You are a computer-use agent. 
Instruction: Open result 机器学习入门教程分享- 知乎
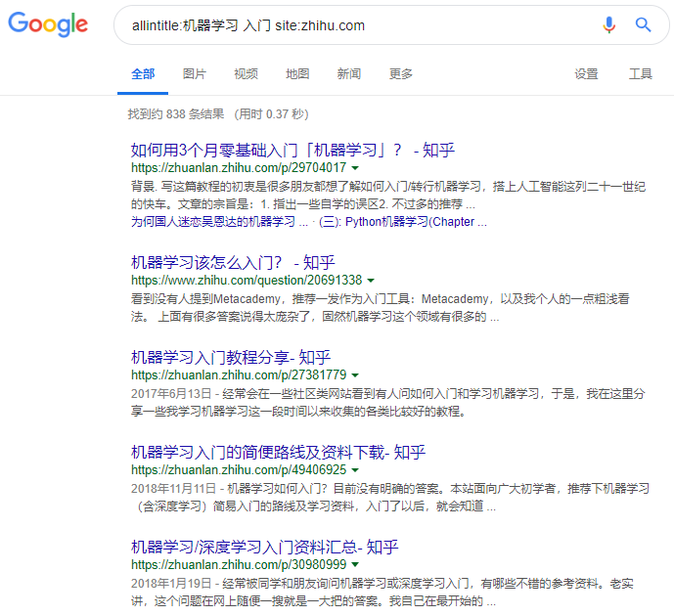click(231, 357)
